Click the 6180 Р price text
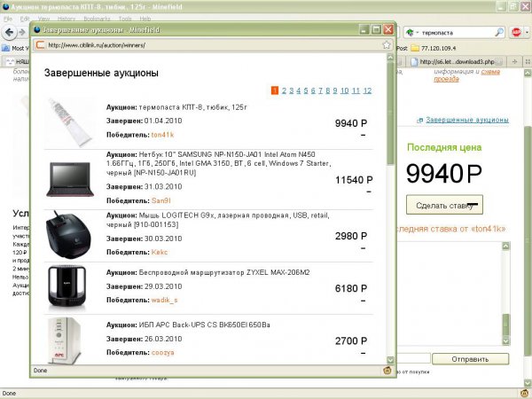 point(351,288)
